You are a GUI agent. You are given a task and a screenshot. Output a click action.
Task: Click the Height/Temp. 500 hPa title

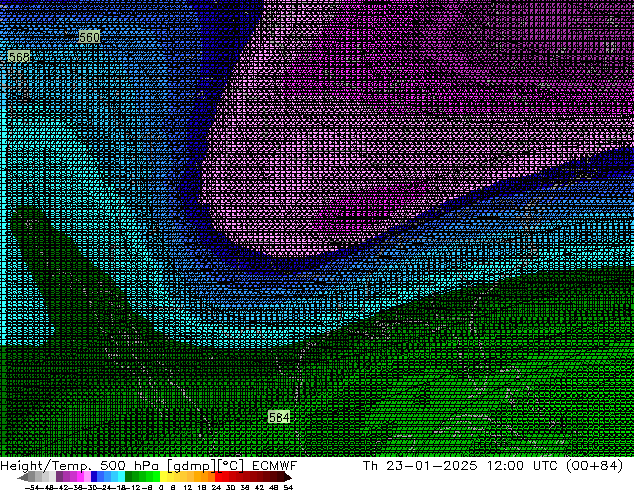80,466
